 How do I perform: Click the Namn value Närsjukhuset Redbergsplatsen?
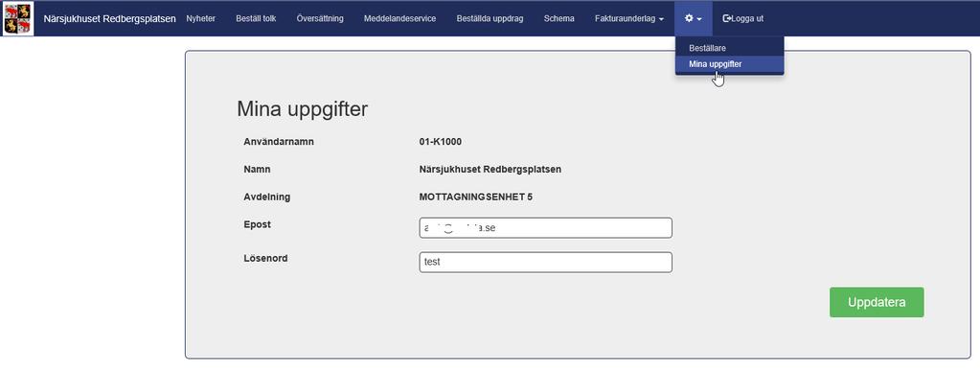coord(490,170)
